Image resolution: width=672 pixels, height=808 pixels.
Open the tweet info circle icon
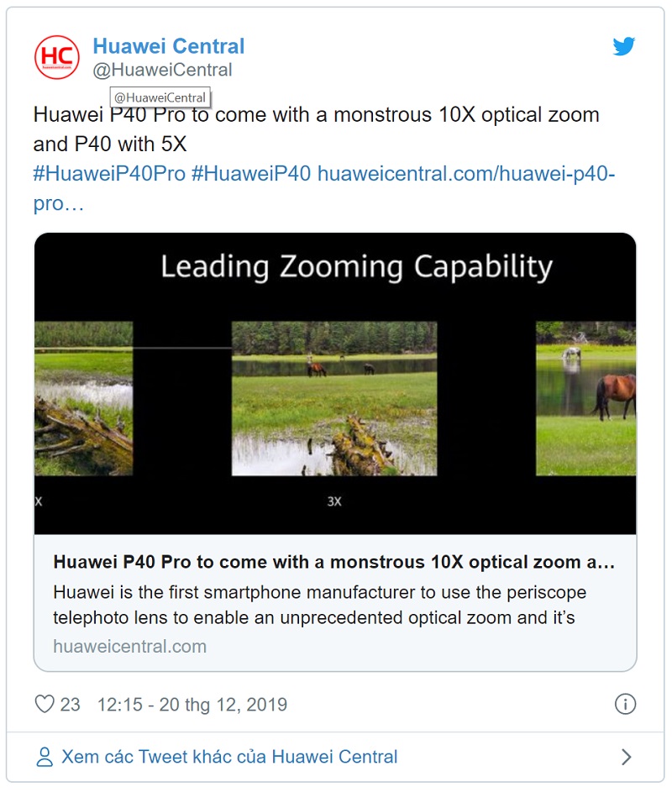click(x=625, y=704)
